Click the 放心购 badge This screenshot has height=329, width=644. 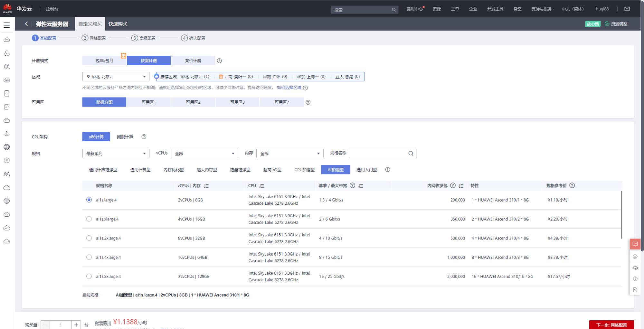coord(592,24)
